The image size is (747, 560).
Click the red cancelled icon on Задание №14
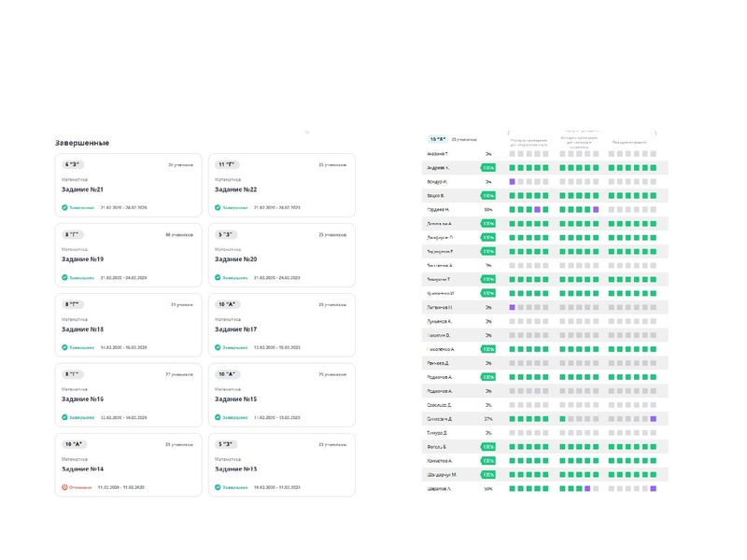pyautogui.click(x=64, y=486)
